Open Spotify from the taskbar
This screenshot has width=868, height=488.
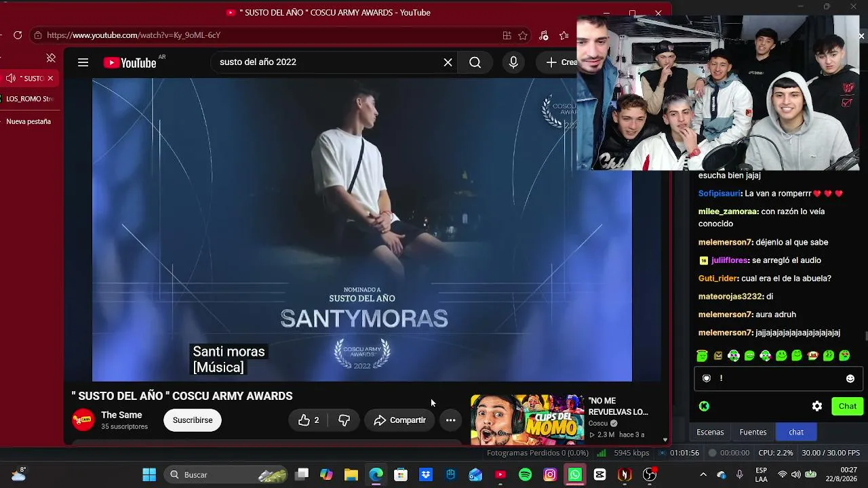(525, 474)
